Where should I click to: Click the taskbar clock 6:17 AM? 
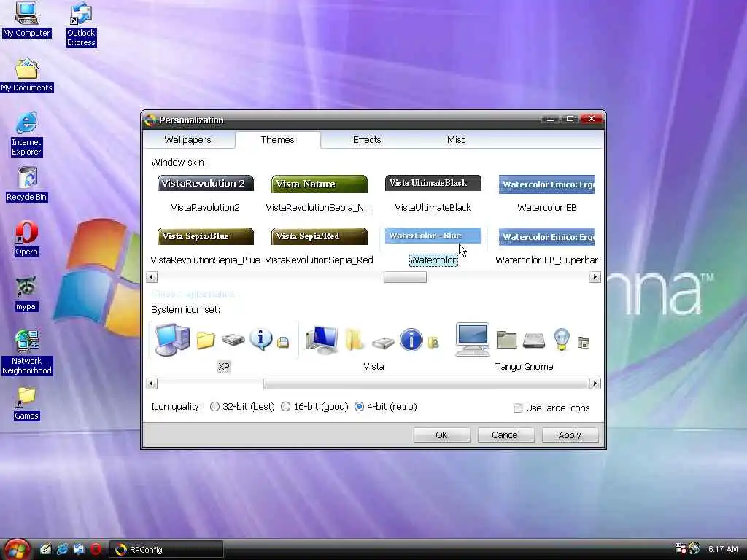(723, 549)
